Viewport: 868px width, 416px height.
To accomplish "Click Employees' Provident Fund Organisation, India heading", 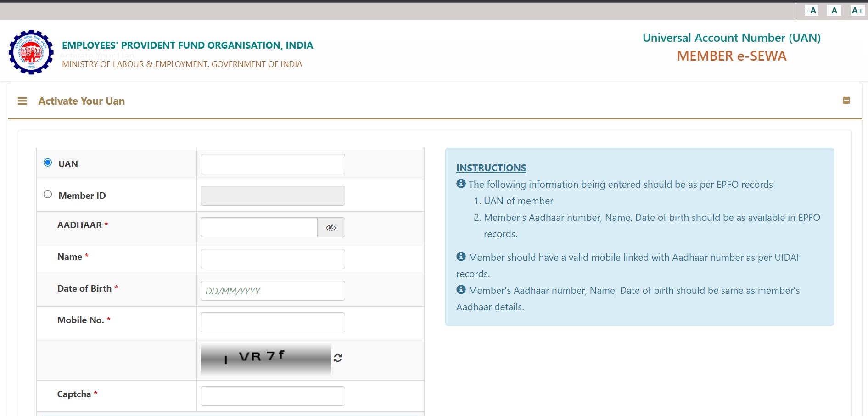I will click(187, 45).
